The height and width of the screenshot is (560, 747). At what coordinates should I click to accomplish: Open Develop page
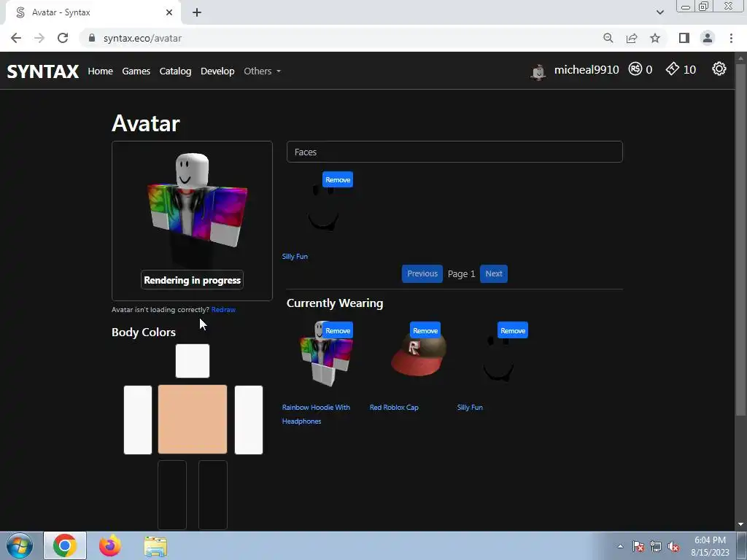point(217,71)
